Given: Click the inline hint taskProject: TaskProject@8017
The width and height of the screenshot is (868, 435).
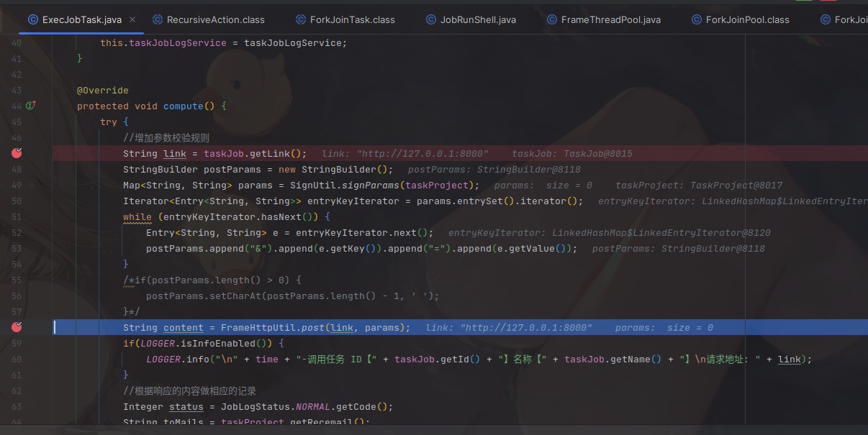Looking at the screenshot, I should tap(699, 185).
